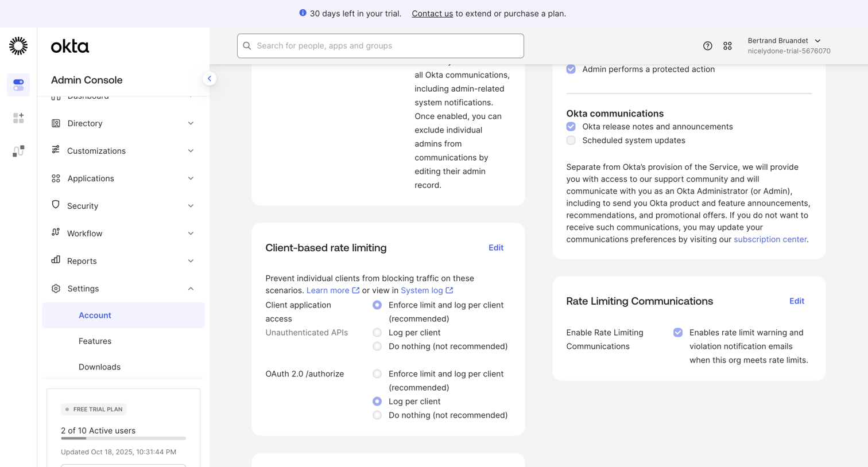Open the admin toggle icon in left rail
Viewport: 868px width, 467px height.
(x=18, y=85)
